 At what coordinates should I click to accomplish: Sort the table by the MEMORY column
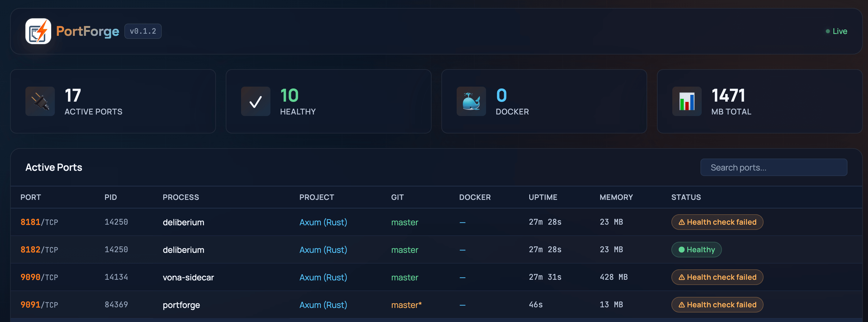[616, 197]
